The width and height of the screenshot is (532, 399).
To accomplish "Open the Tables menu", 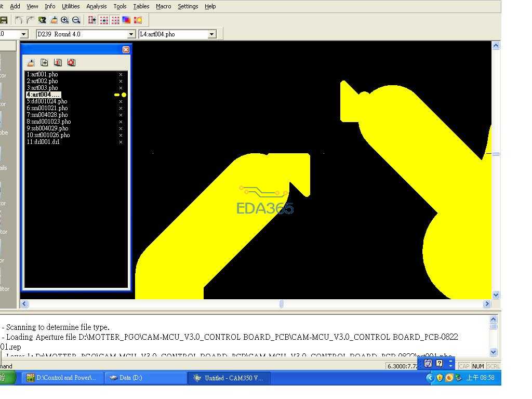I will tap(141, 6).
